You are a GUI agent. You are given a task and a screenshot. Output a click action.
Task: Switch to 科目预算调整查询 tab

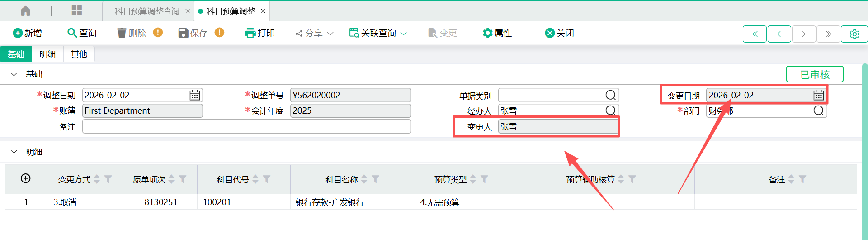tap(147, 11)
